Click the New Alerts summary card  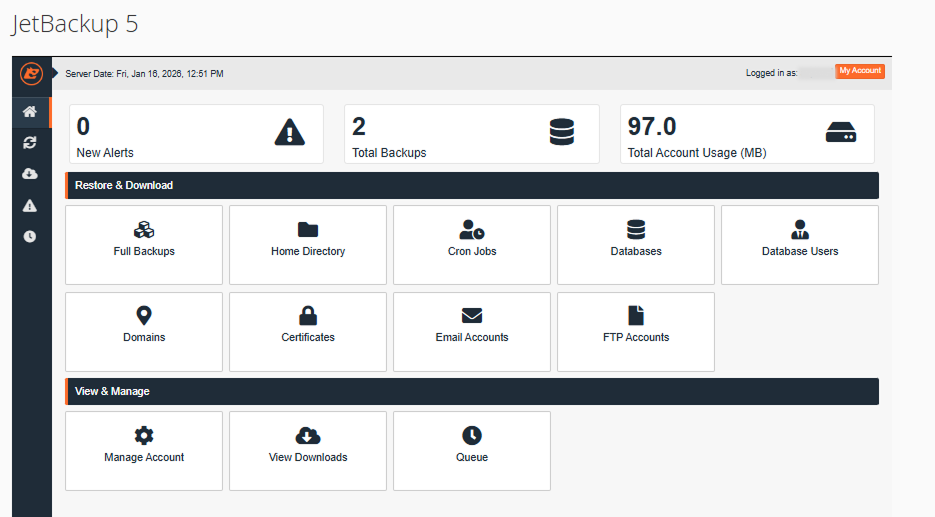pos(196,134)
